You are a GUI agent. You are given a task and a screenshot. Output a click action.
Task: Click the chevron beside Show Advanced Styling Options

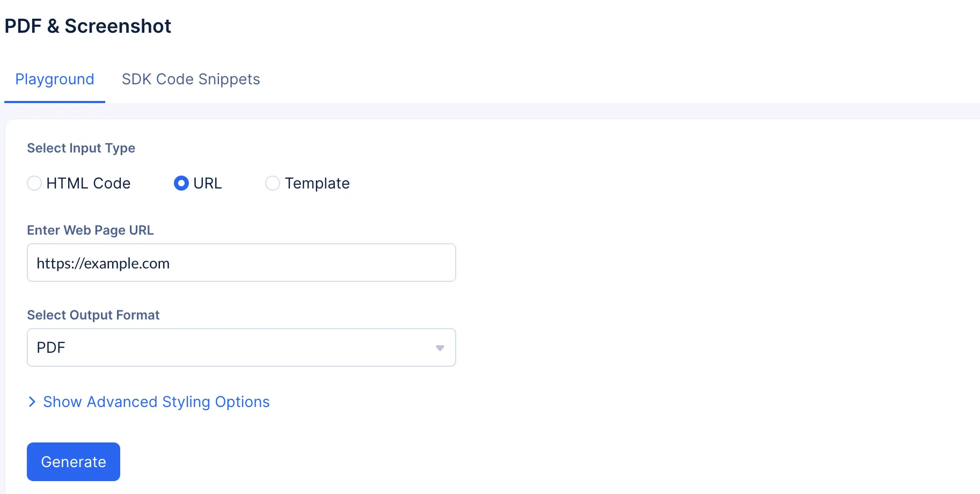[32, 402]
